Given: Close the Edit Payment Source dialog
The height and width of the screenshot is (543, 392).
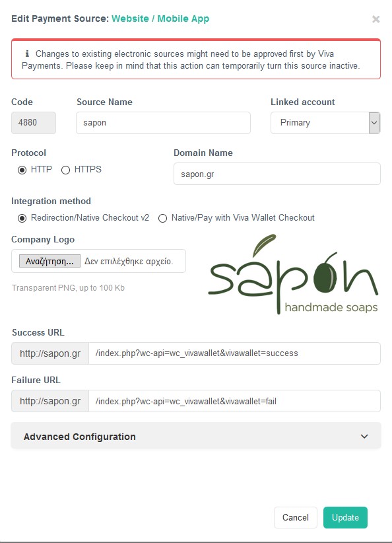Looking at the screenshot, I should [376, 19].
